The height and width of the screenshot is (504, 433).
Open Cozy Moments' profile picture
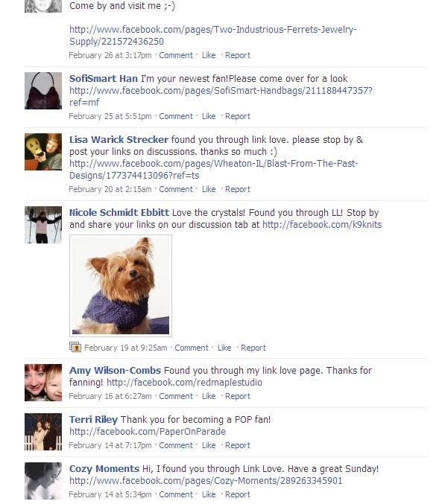pyautogui.click(x=43, y=481)
